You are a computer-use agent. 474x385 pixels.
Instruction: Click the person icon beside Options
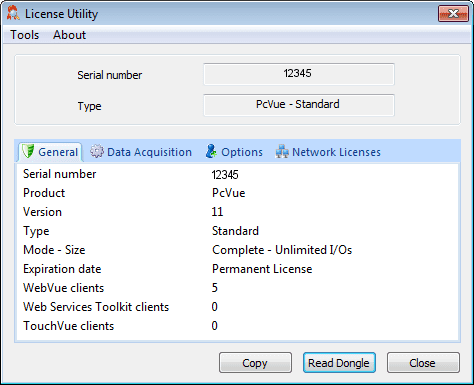[211, 151]
